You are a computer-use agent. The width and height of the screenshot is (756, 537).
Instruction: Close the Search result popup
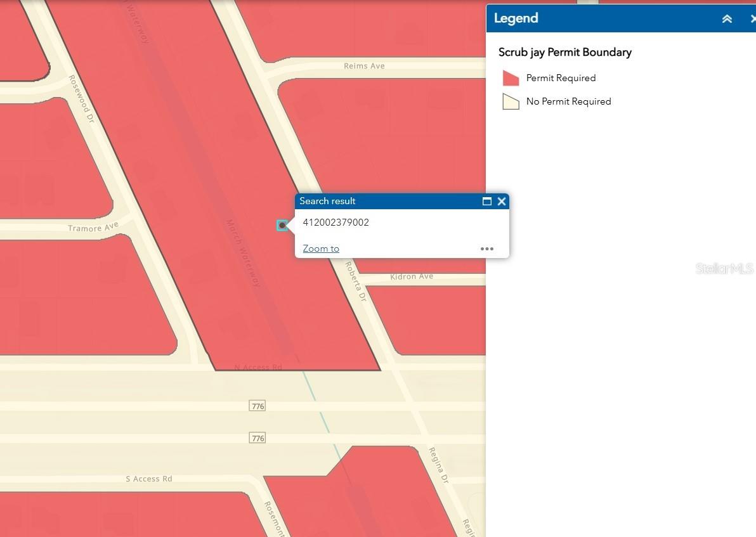point(502,202)
